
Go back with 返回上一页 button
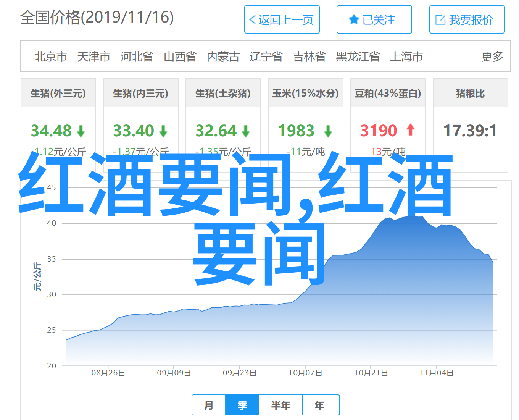[282, 19]
